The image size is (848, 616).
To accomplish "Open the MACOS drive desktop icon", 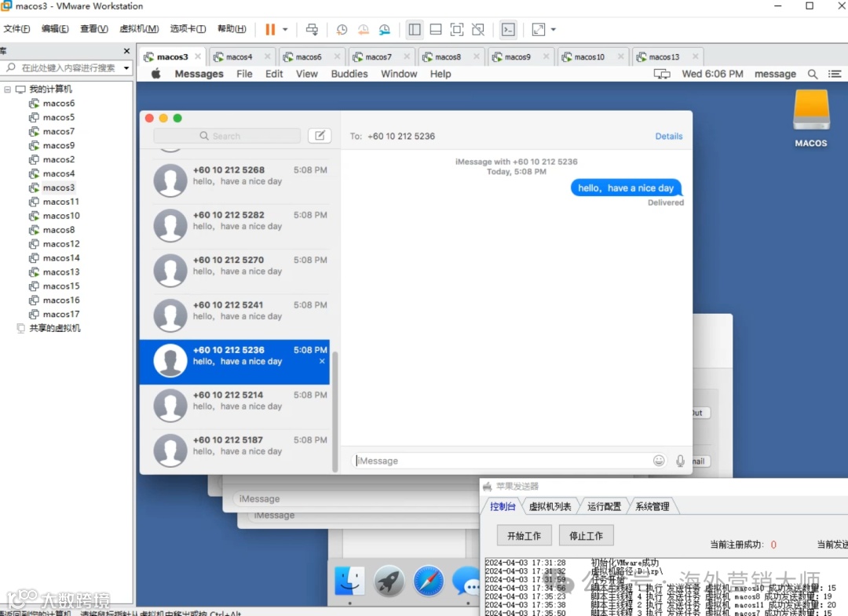I will click(x=810, y=118).
